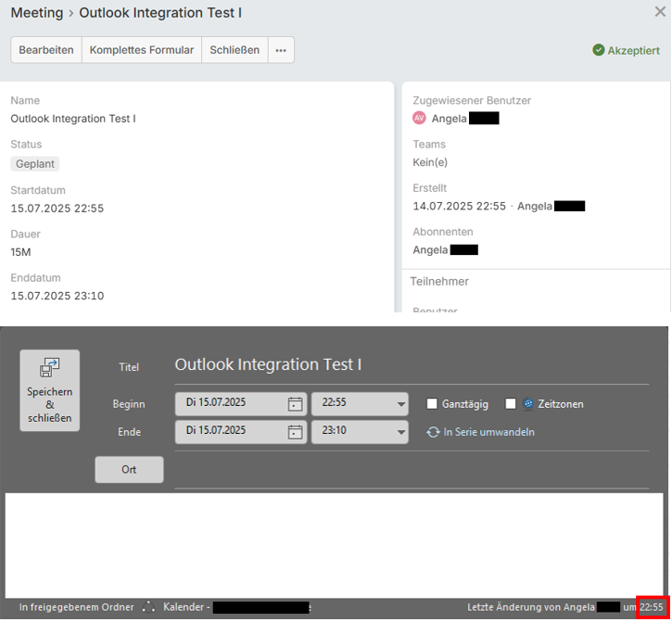672x622 pixels.
Task: Click into the appointment body text area
Action: pos(334,544)
